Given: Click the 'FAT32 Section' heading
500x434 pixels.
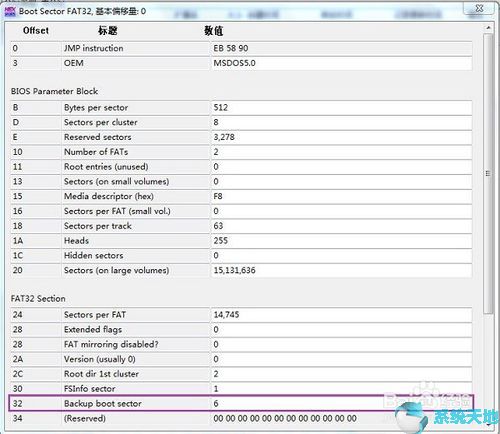Looking at the screenshot, I should pos(38,299).
